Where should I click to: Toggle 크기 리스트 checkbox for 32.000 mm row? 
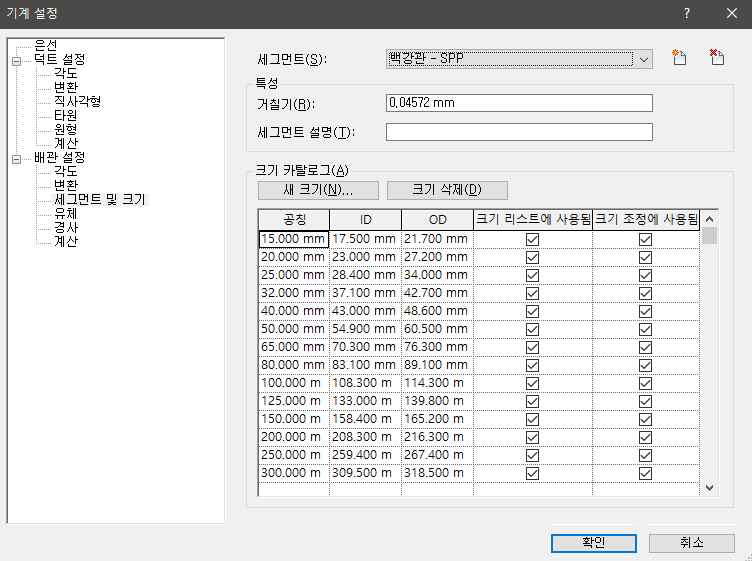[532, 293]
